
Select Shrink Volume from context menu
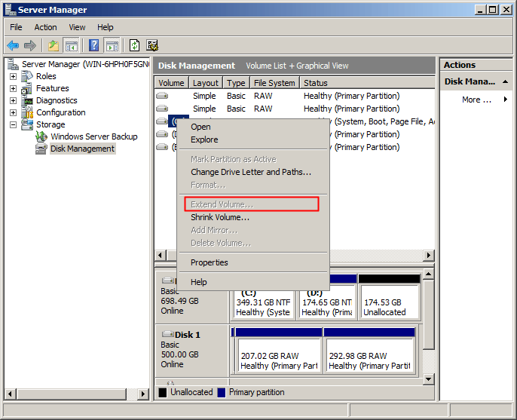[x=253, y=217]
